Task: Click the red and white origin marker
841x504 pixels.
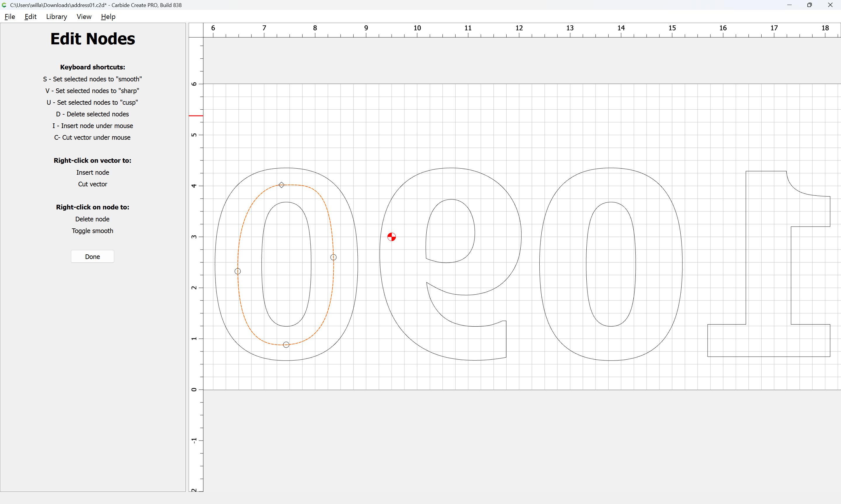Action: 392,237
